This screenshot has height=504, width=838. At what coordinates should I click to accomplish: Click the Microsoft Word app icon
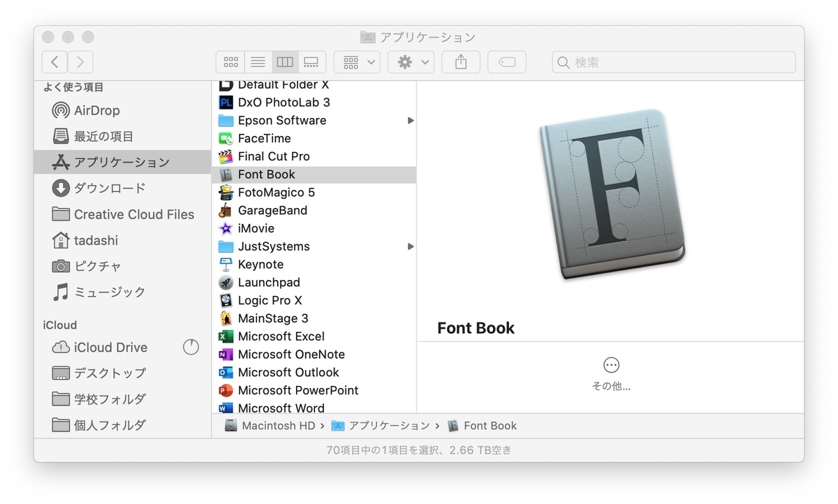pos(226,408)
